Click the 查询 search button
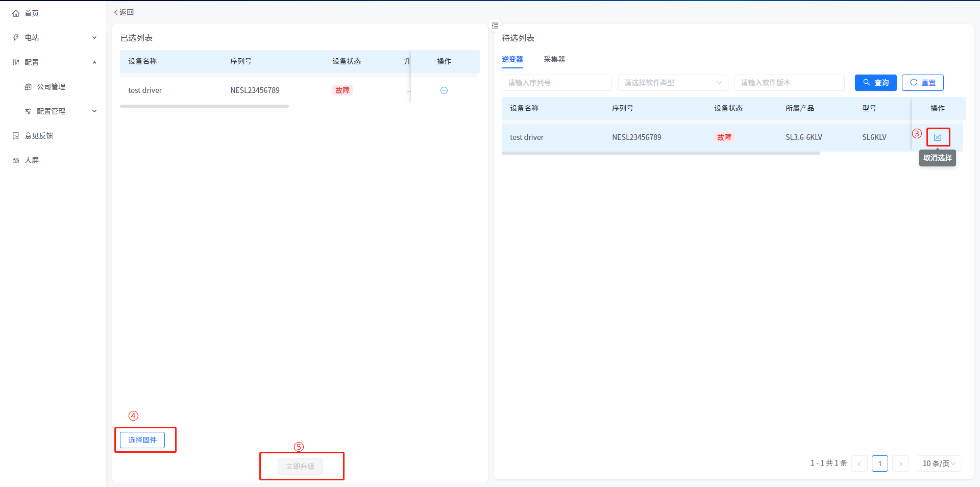The height and width of the screenshot is (487, 980). [875, 83]
